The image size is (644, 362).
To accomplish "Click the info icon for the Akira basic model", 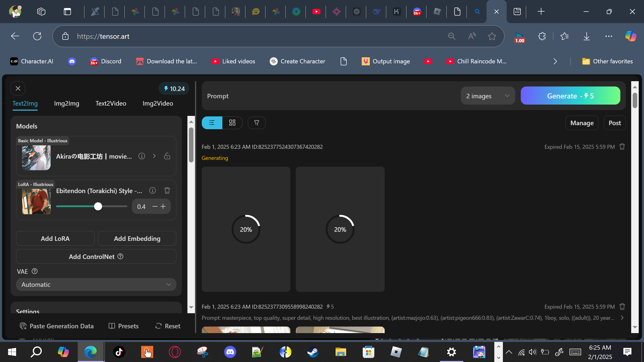I will click(142, 156).
